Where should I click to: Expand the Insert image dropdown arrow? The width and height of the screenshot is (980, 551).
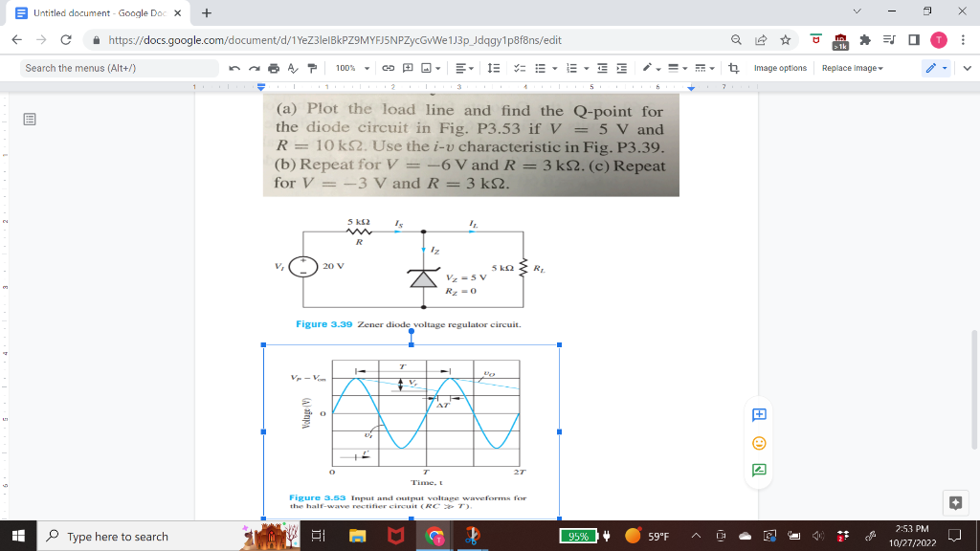tap(437, 68)
